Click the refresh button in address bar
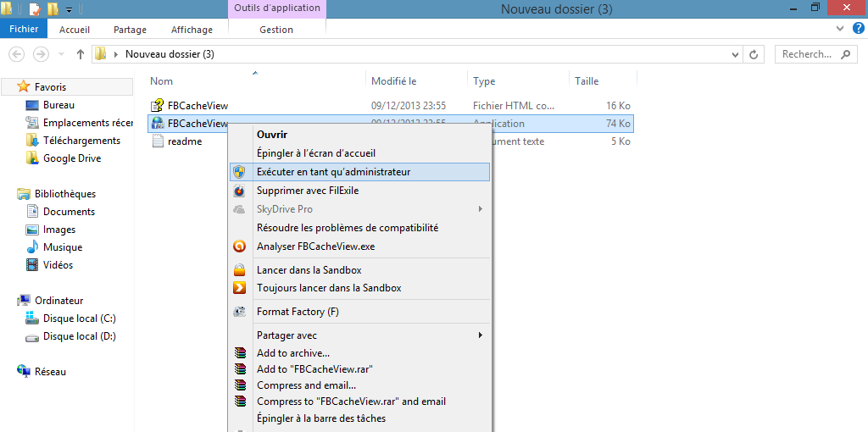Viewport: 868px width, 432px height. [x=753, y=54]
